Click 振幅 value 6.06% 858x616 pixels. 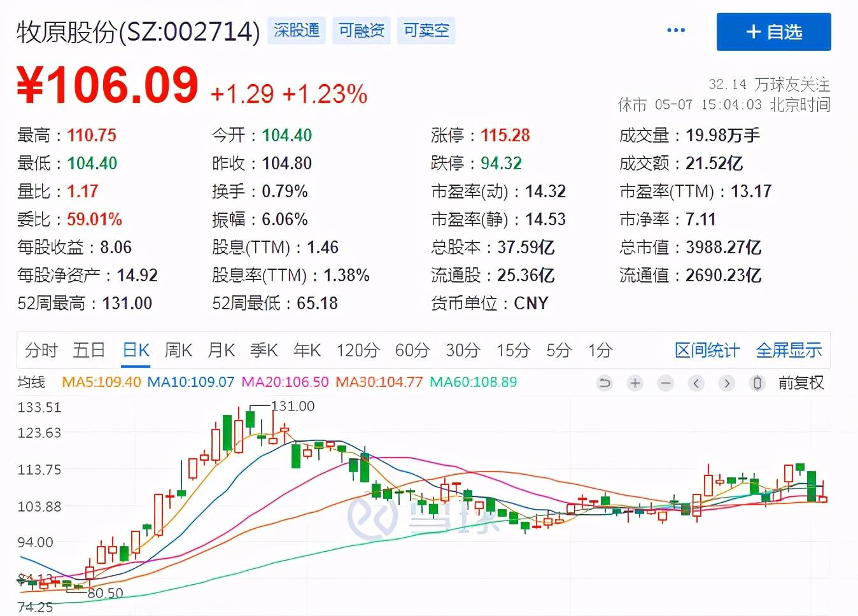(x=285, y=219)
